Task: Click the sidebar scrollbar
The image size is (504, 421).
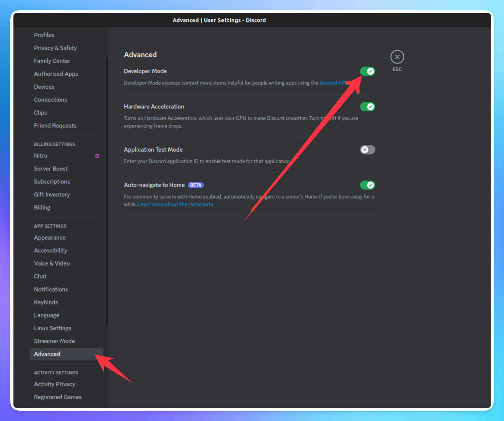Action: coord(107,192)
